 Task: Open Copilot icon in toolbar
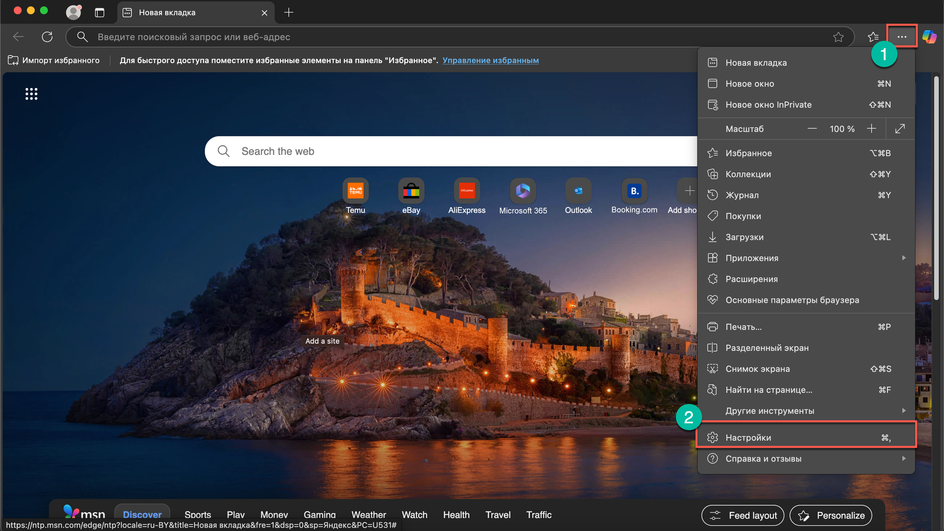(930, 37)
